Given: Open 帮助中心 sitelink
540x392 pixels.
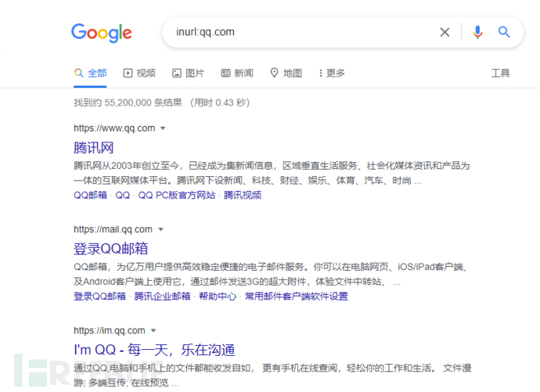Looking at the screenshot, I should [x=218, y=297].
